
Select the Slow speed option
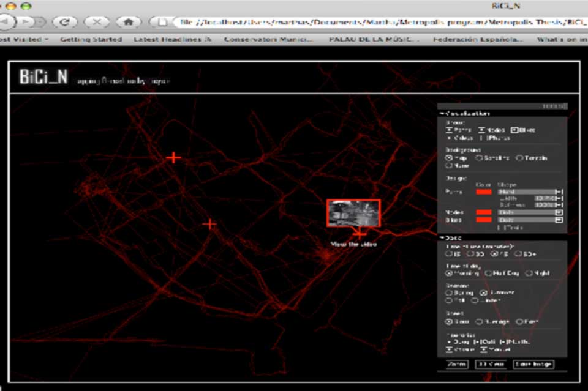point(448,322)
